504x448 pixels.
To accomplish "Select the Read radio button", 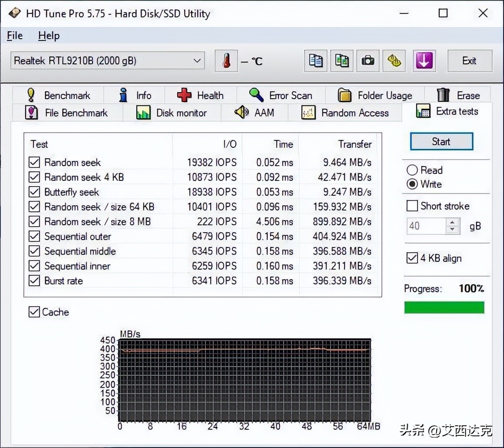I will (413, 170).
